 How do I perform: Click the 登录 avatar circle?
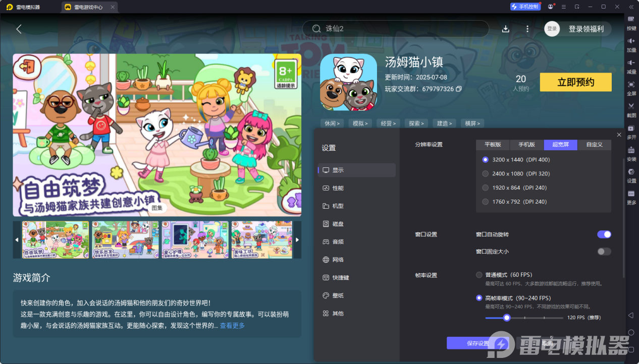(552, 29)
